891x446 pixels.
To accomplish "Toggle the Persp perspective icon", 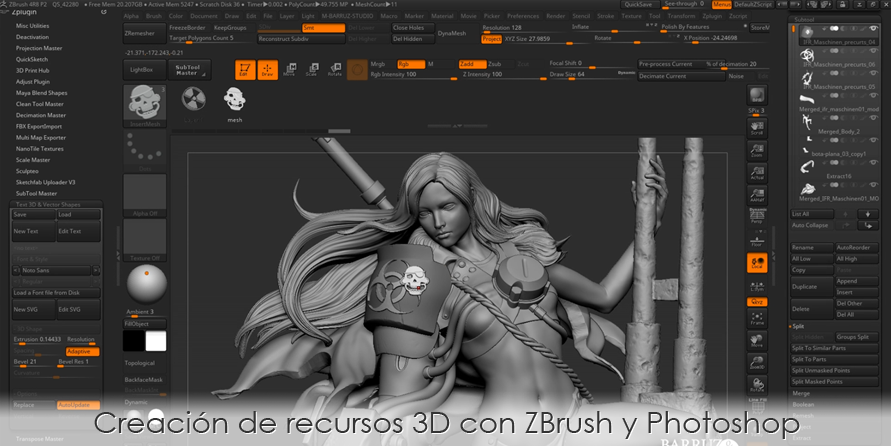I will [x=757, y=216].
